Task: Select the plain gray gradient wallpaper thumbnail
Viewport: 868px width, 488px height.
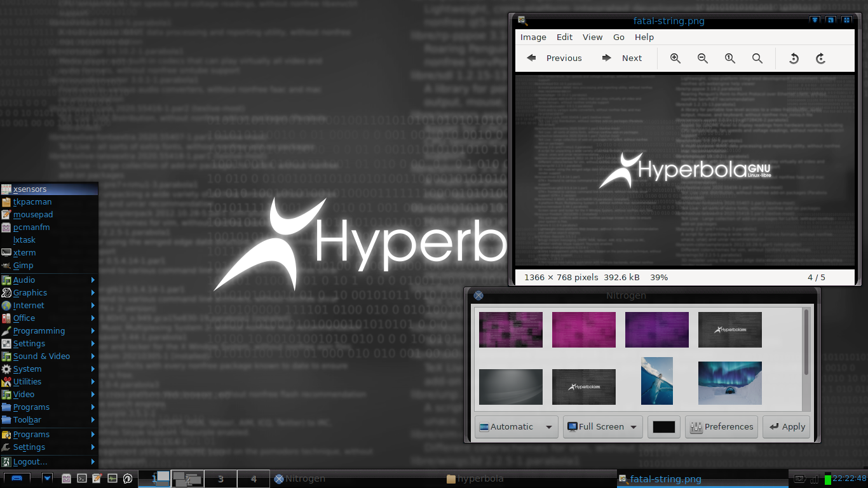Action: [x=511, y=386]
